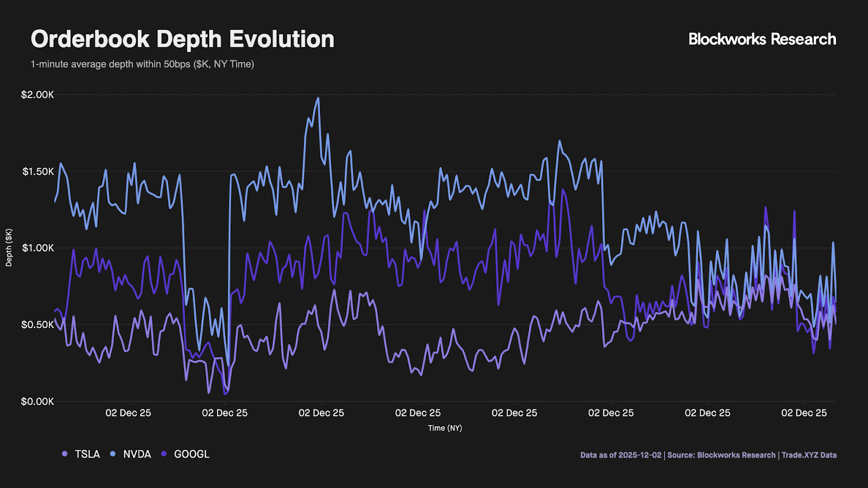
Task: Click the TSLA legend color dot
Action: 65,454
